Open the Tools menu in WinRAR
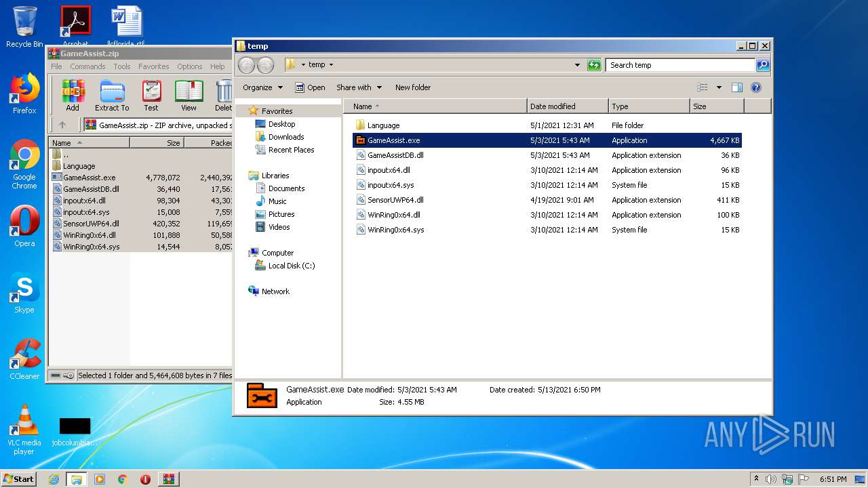This screenshot has width=868, height=488. coord(122,66)
